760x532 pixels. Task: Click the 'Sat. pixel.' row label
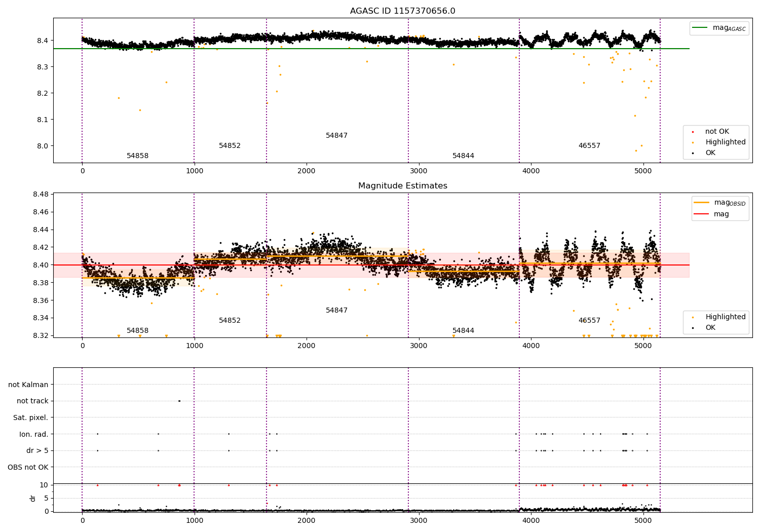tap(30, 418)
